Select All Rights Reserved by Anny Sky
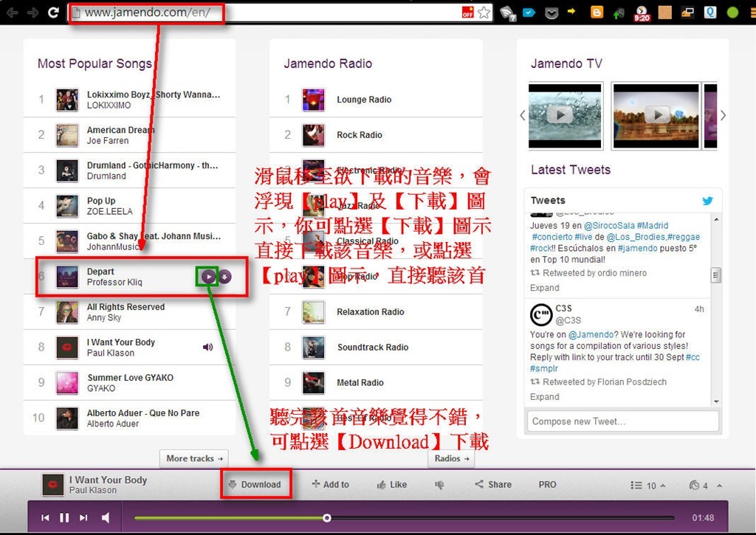The height and width of the screenshot is (535, 756). point(129,312)
